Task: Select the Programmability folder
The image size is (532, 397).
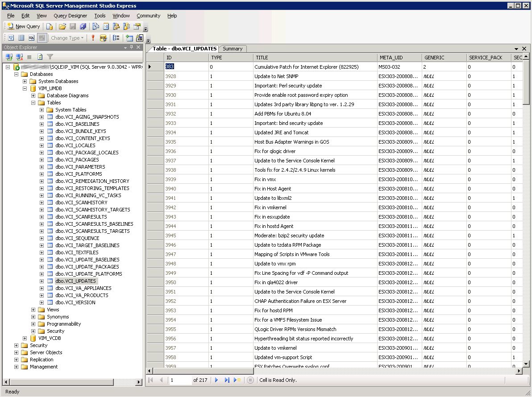Action: (64, 324)
